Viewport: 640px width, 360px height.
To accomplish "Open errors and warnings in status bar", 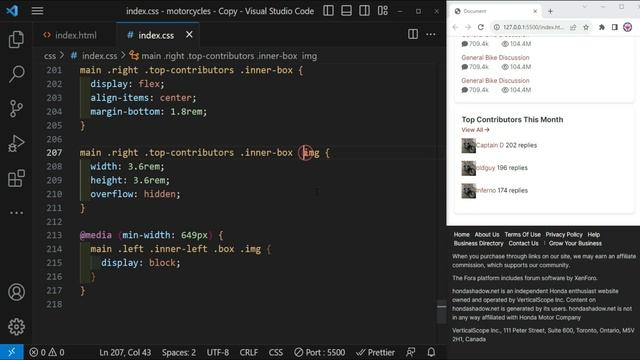I will [x=47, y=352].
